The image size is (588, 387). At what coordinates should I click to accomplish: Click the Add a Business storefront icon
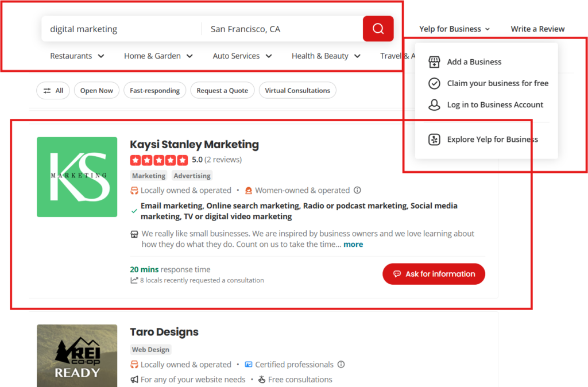434,62
